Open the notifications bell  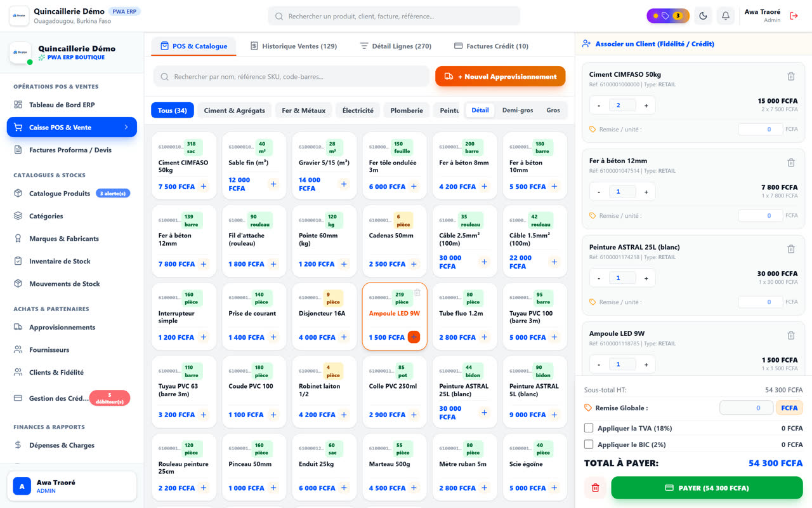coord(726,16)
